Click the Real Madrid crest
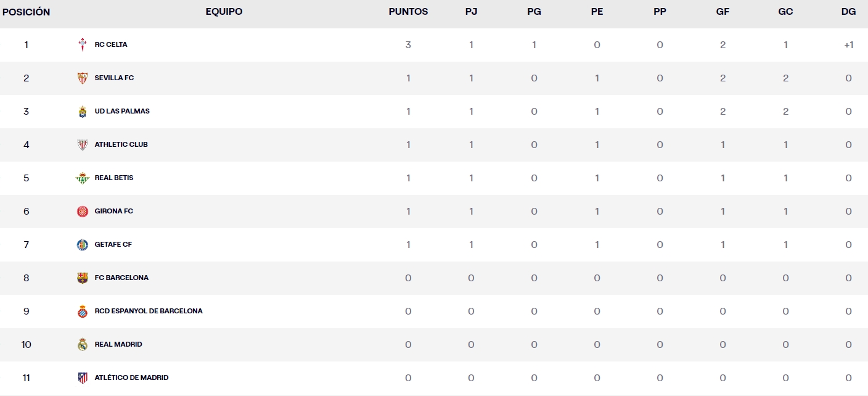 pos(83,345)
